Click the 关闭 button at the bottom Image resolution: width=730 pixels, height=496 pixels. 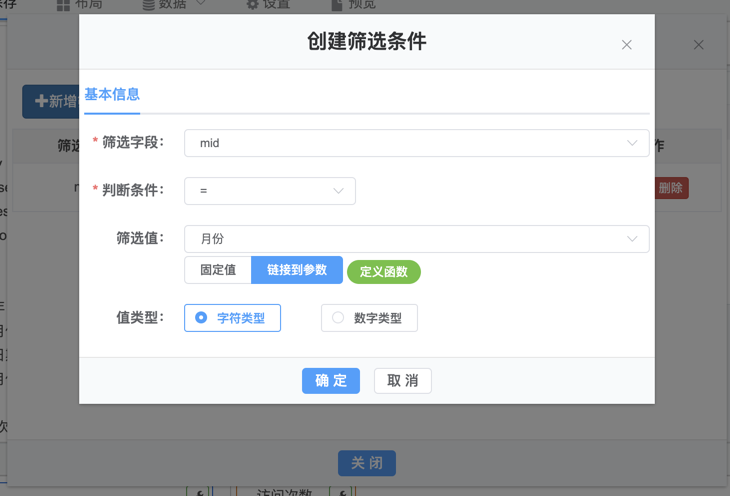367,463
